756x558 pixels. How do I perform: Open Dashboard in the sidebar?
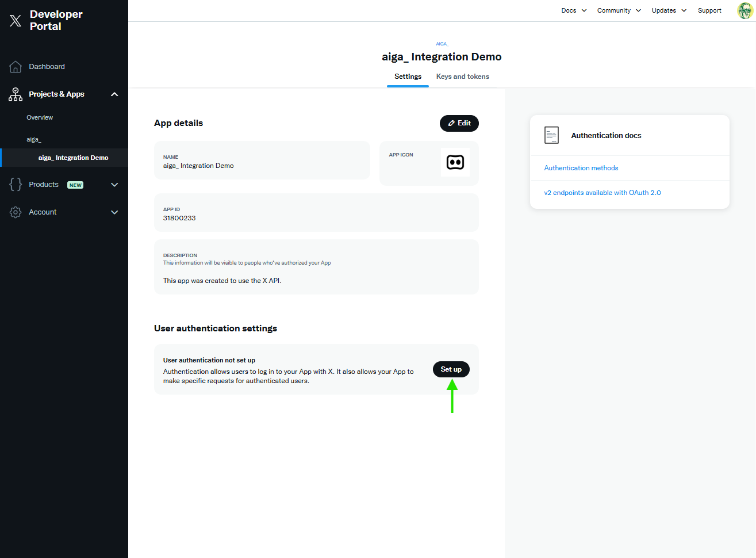pyautogui.click(x=47, y=67)
